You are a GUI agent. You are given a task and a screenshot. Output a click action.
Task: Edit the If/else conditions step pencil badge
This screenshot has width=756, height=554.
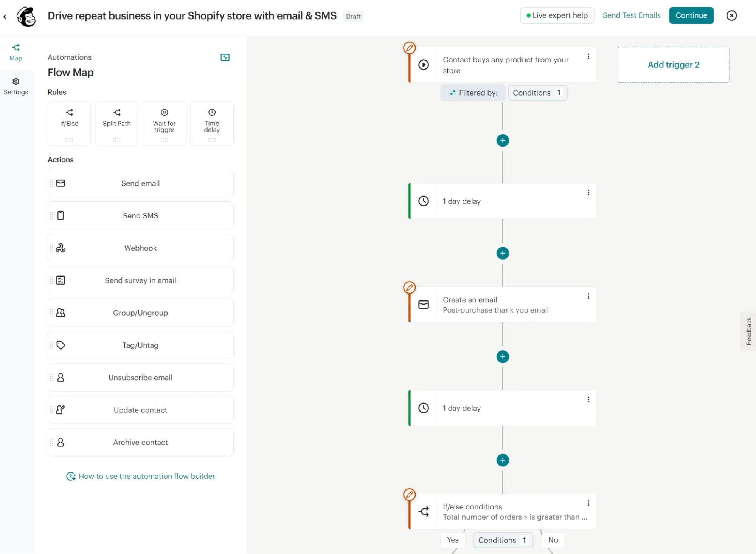[x=409, y=494]
